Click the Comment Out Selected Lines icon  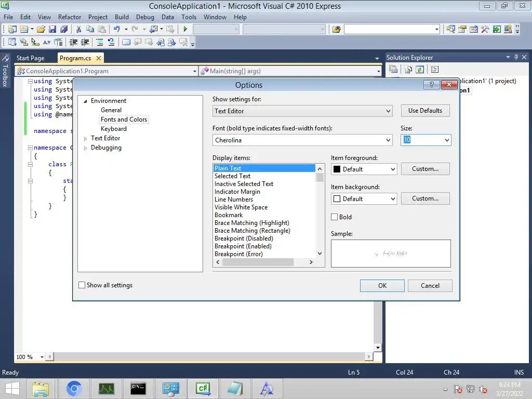tap(100, 43)
